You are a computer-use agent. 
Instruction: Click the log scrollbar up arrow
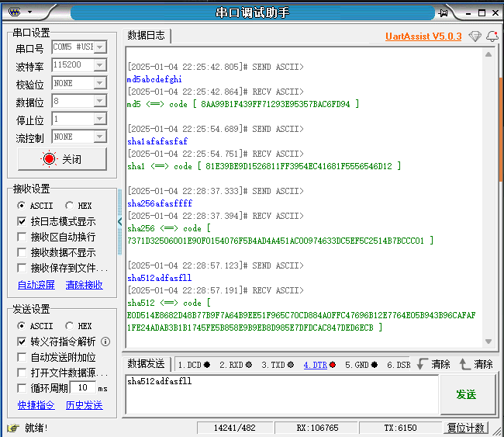(488, 54)
